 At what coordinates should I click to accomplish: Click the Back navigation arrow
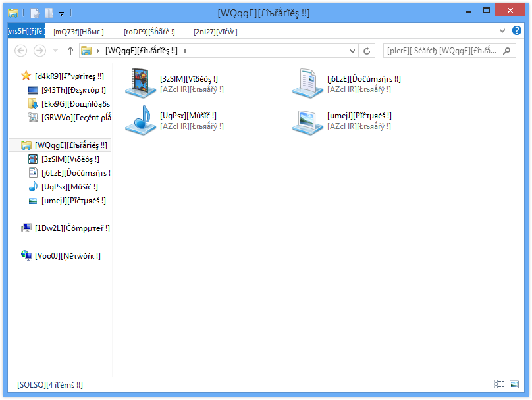21,51
